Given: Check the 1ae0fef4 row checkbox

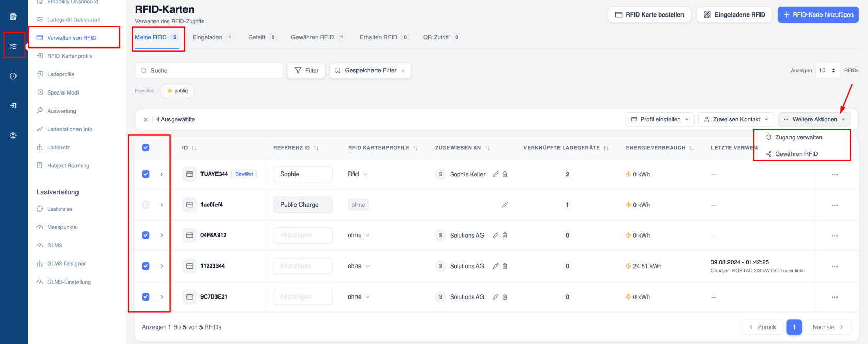Looking at the screenshot, I should 146,205.
